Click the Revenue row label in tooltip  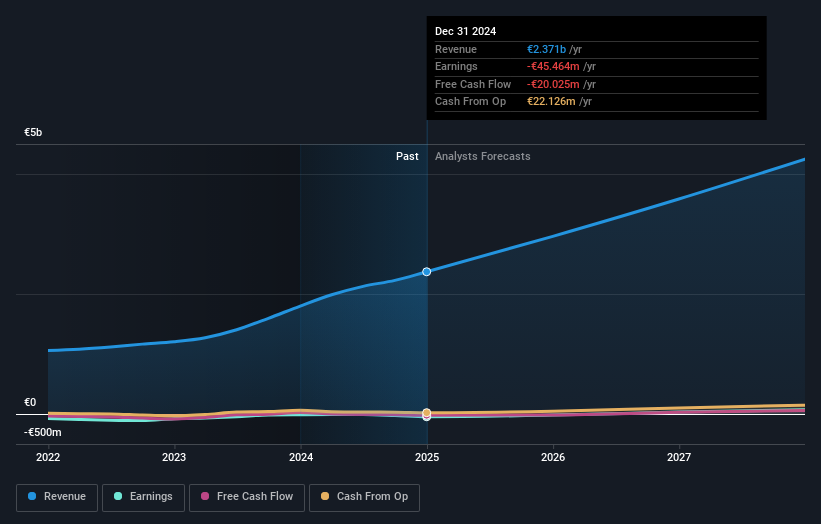point(456,49)
